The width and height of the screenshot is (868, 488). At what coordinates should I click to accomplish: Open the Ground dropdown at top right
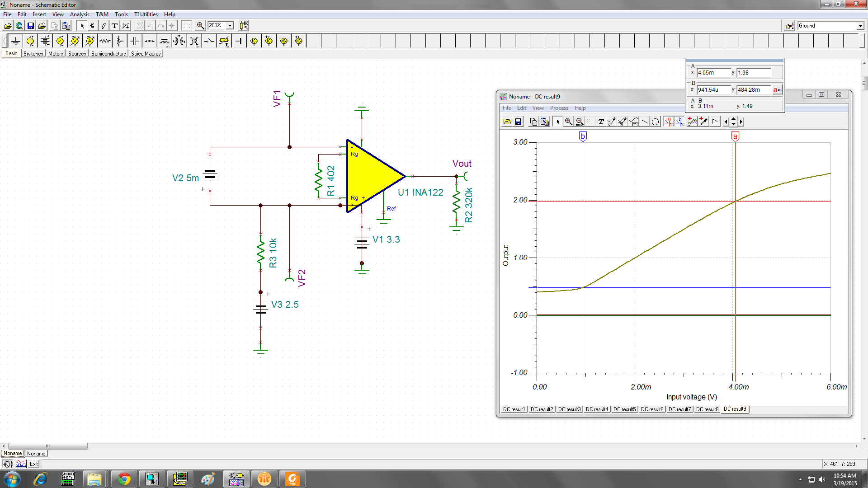(x=861, y=26)
